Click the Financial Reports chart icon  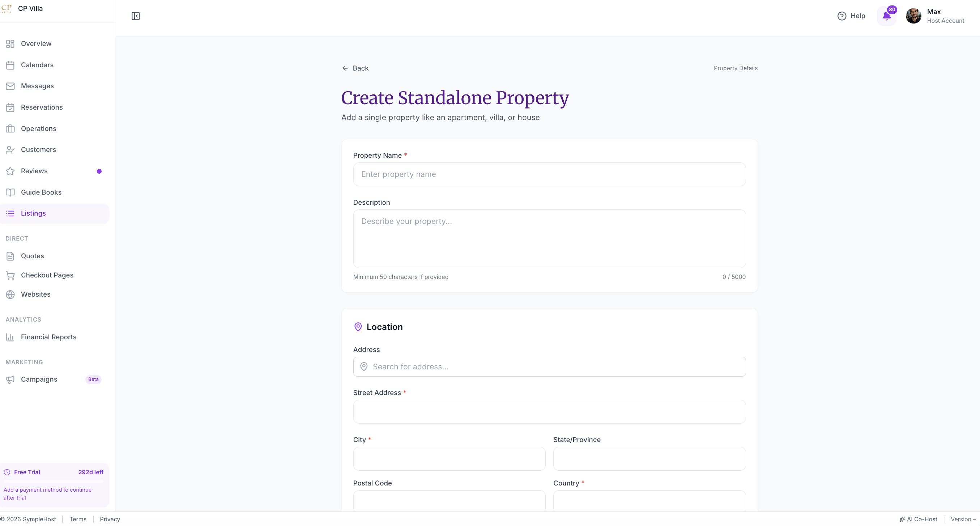(x=10, y=337)
